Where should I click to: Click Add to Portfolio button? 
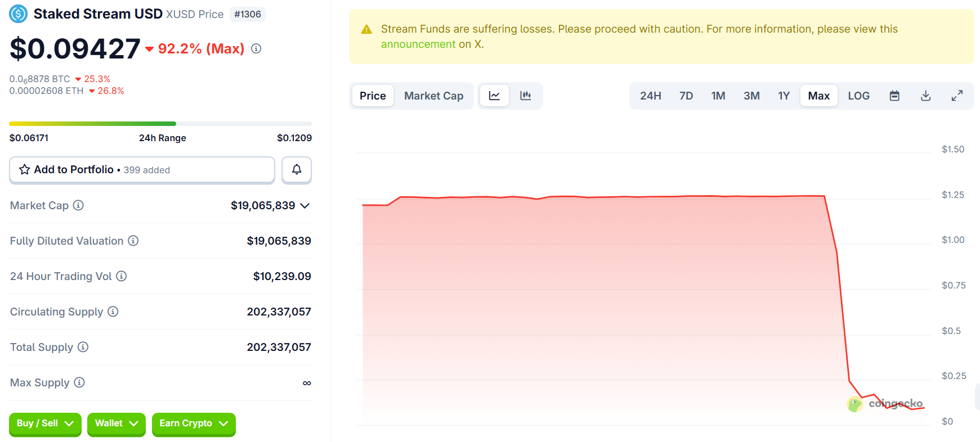click(142, 170)
